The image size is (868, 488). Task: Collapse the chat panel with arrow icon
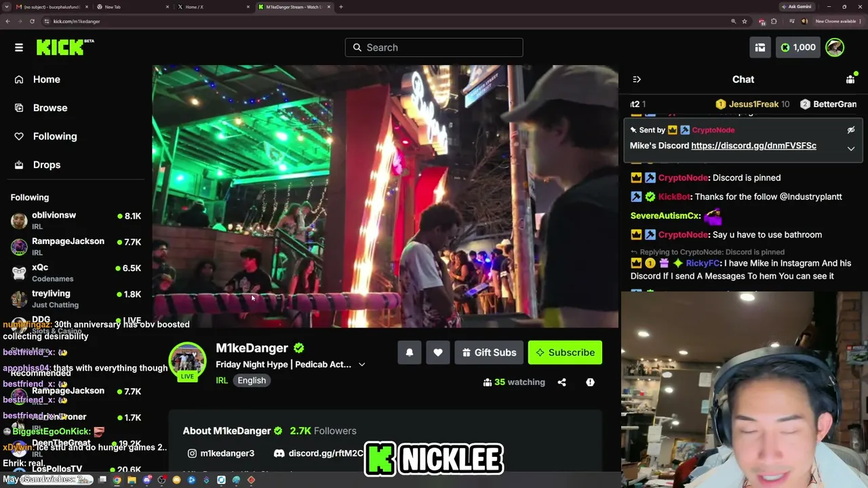pyautogui.click(x=637, y=79)
